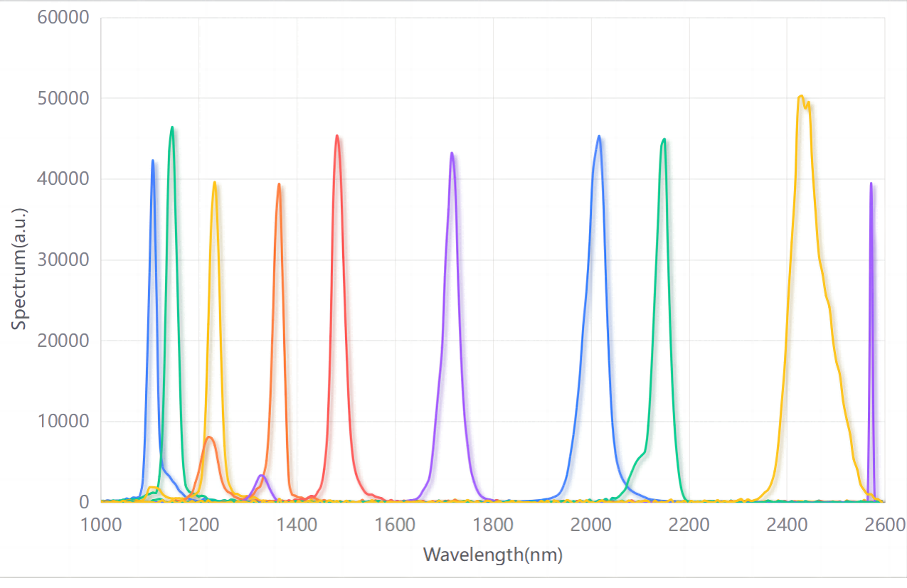Click the green peak top near 2150 nm

664,140
